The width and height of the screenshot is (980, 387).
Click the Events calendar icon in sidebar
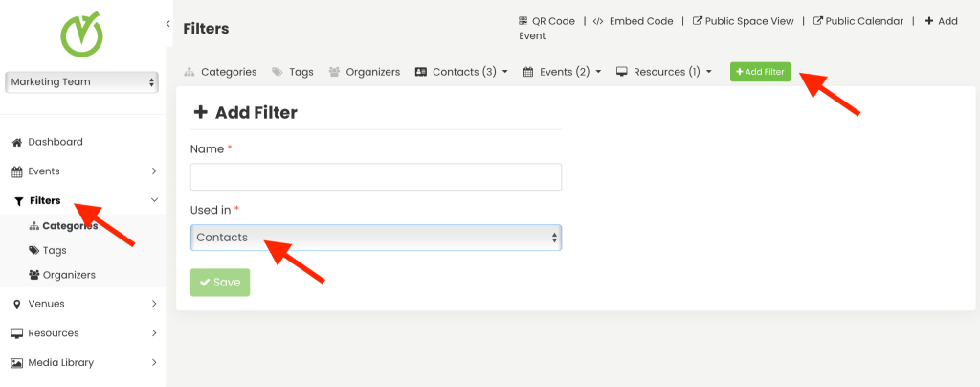pyautogui.click(x=16, y=171)
